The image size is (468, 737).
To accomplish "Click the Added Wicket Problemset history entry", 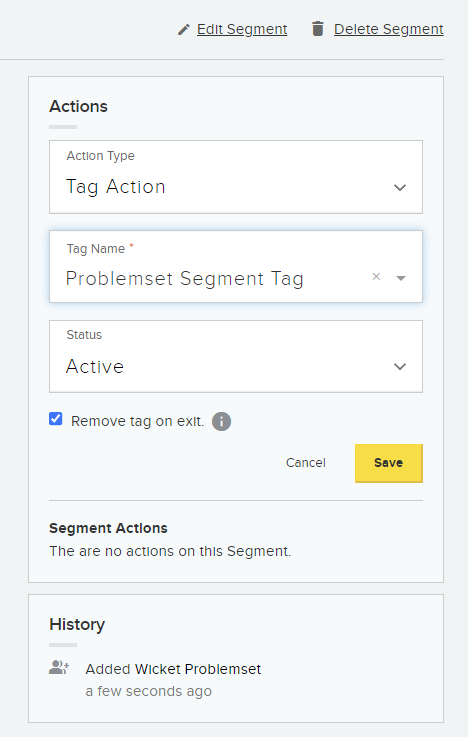I will point(173,669).
